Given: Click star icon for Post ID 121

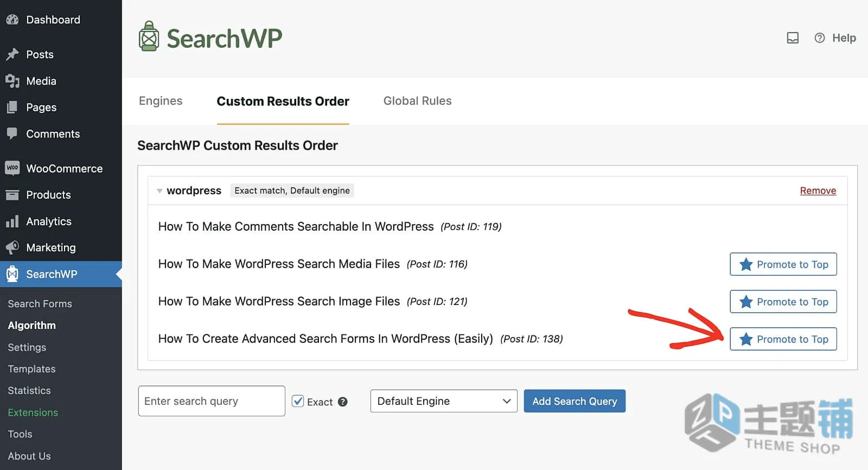Looking at the screenshot, I should coord(746,302).
